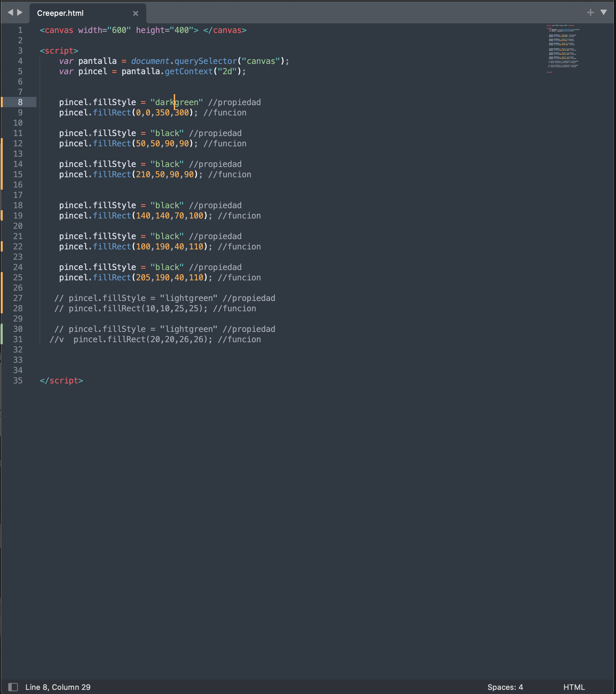Screen dimensions: 616x694
Task: Click the opening <script> tag on line 3
Action: click(59, 51)
